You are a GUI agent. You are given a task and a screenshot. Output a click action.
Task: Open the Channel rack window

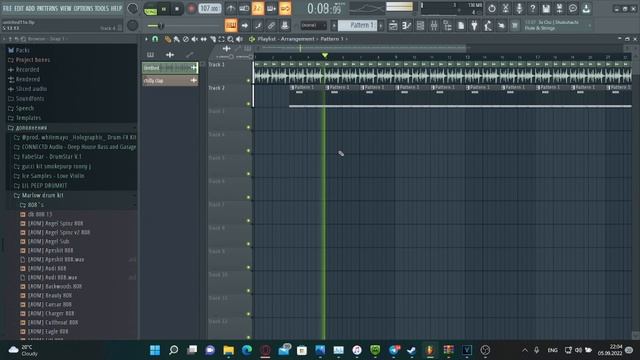click(420, 26)
